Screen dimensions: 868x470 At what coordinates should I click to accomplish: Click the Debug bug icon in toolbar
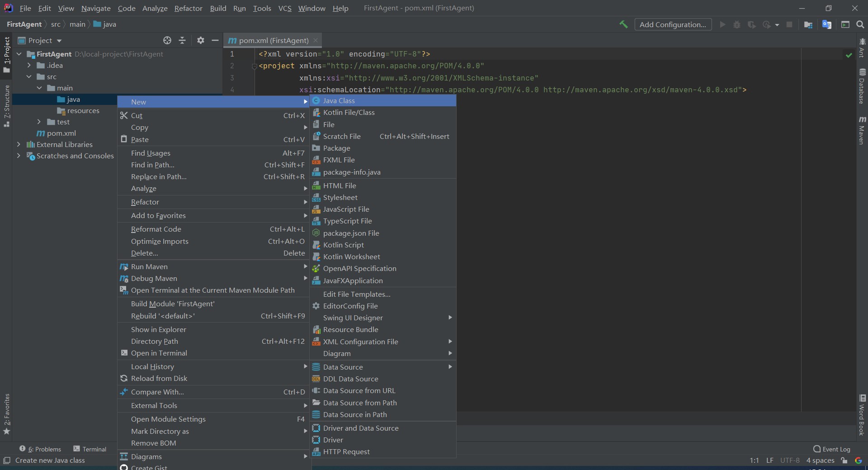click(x=737, y=24)
